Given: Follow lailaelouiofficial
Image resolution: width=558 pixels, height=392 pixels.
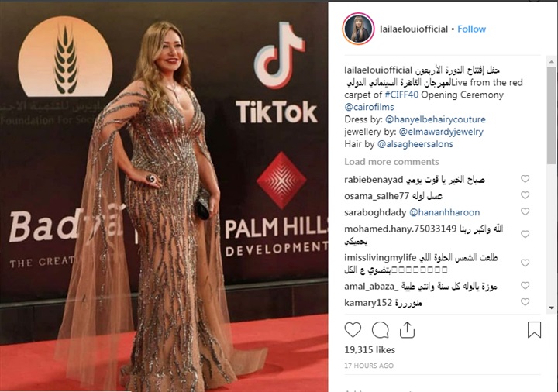Looking at the screenshot, I should (471, 29).
